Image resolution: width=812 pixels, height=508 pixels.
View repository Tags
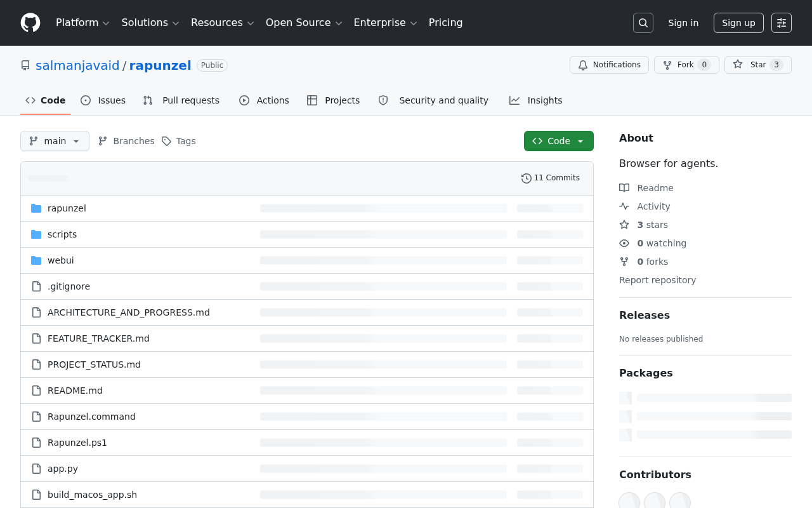pyautogui.click(x=179, y=141)
